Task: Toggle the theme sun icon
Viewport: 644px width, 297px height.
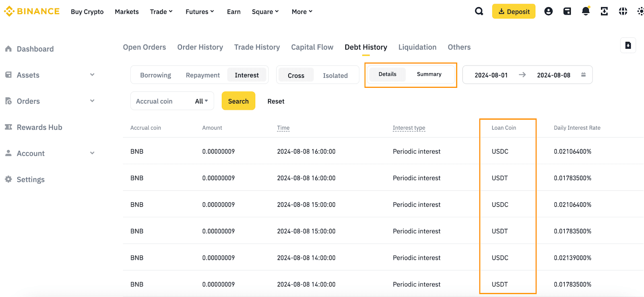Action: 640,11
